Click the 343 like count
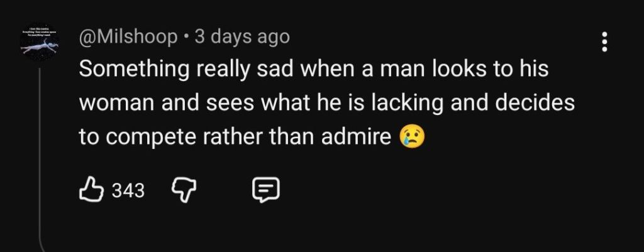This screenshot has height=252, width=644. pos(128,189)
